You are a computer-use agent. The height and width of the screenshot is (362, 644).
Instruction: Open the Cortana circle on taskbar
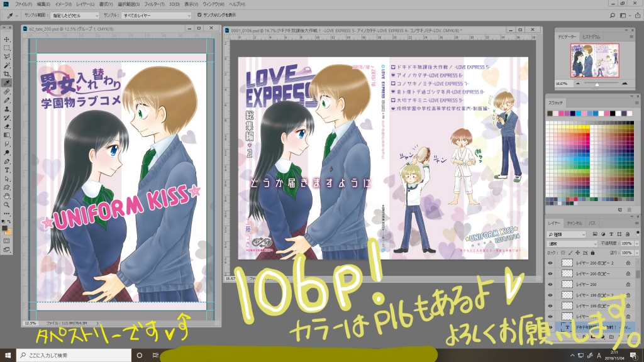(x=139, y=355)
